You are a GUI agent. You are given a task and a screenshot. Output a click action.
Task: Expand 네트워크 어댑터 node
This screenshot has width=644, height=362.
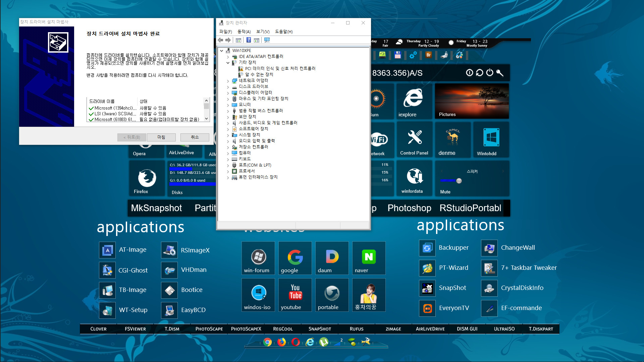point(228,81)
